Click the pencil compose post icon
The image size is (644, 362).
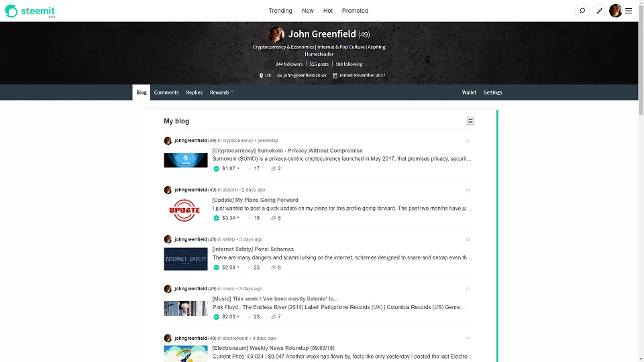(x=599, y=11)
